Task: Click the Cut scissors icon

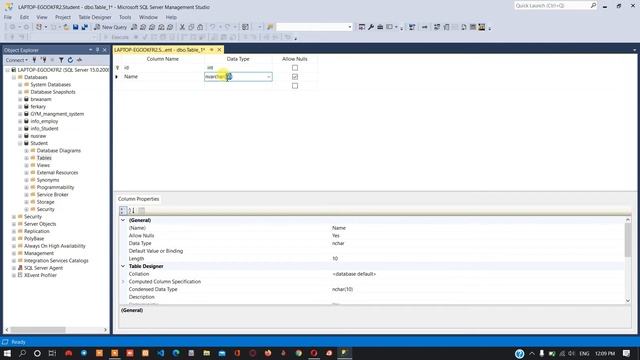Action: click(x=182, y=27)
